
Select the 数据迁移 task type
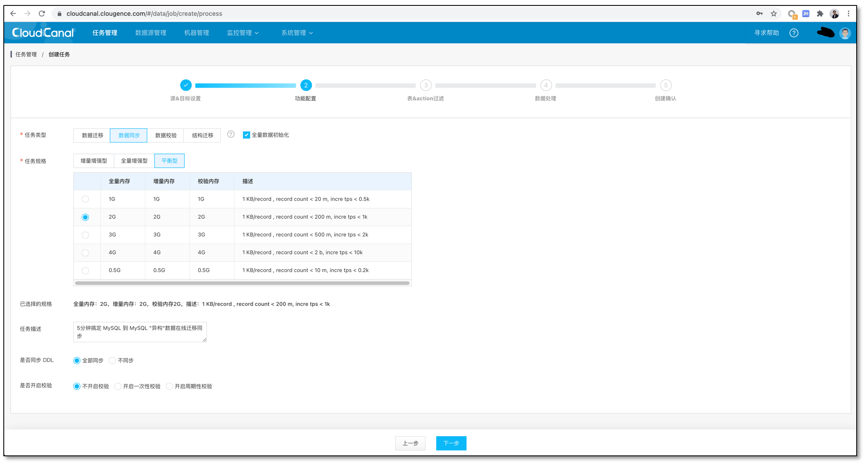(92, 135)
